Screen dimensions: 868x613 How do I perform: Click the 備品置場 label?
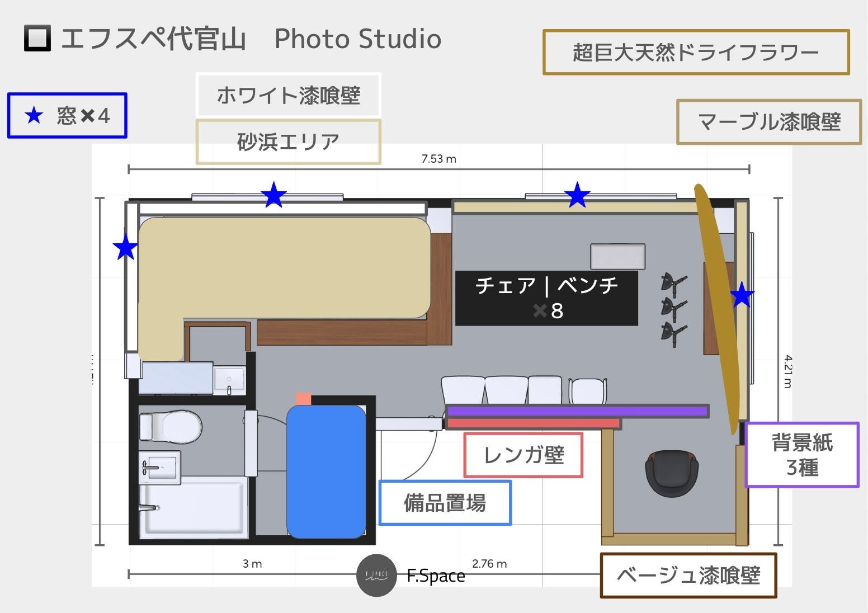(x=445, y=502)
